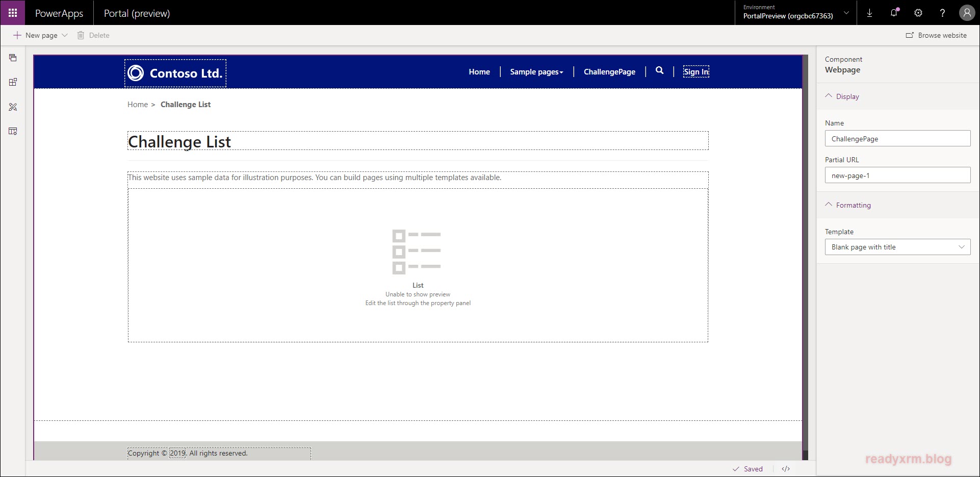The image size is (980, 477).
Task: Select ChallengePage in the portal navigation
Action: point(609,72)
